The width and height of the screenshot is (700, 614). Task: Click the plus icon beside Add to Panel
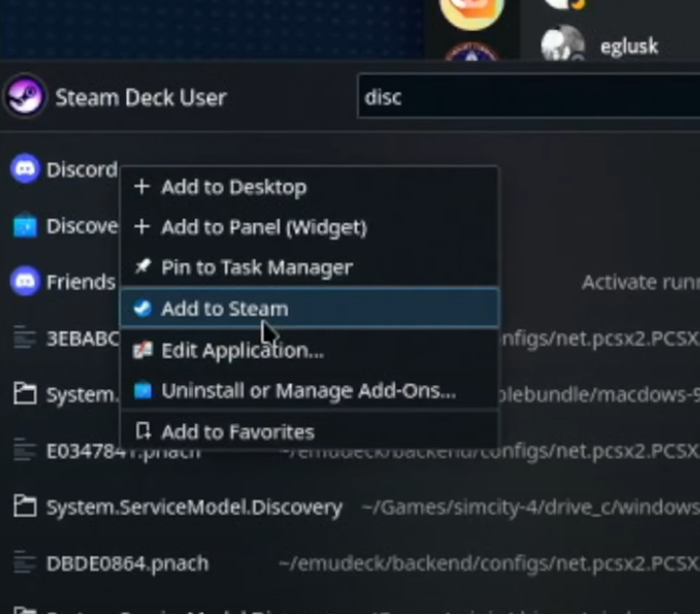(142, 227)
